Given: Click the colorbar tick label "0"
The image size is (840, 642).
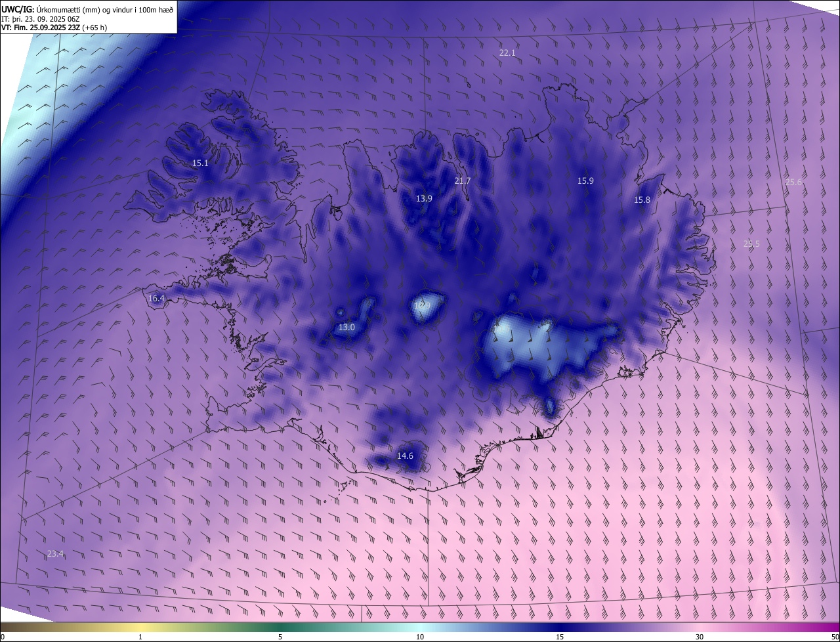Looking at the screenshot, I should (x=3, y=637).
